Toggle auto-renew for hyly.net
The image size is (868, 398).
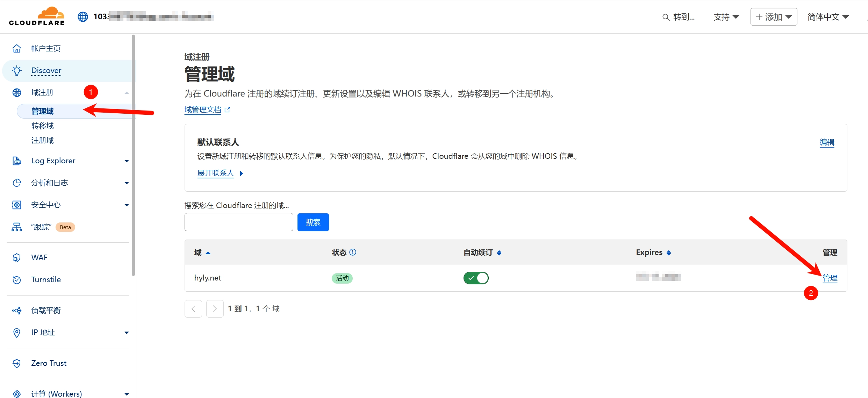(x=476, y=278)
